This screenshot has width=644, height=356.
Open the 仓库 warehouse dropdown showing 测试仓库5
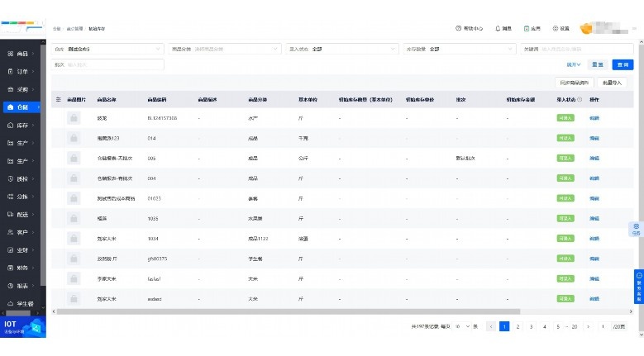coord(107,49)
